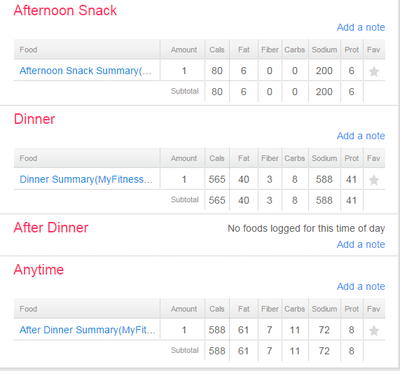Click Amount header in Dinner table
This screenshot has height=371, width=400.
click(184, 158)
